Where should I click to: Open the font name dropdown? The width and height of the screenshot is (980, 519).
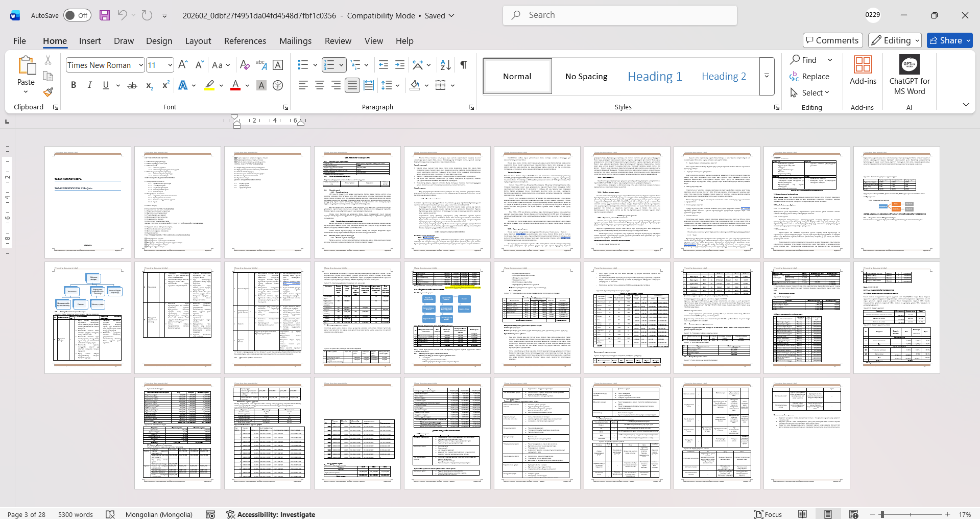coord(141,65)
